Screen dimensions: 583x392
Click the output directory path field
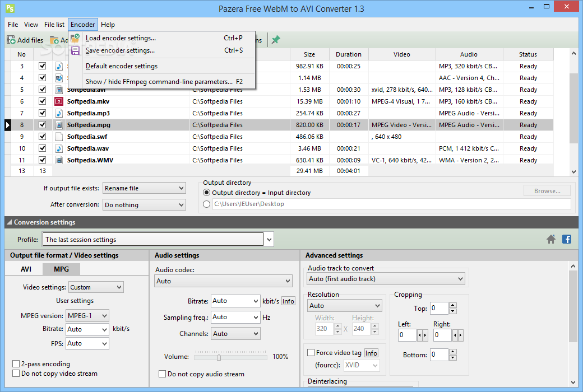[391, 204]
